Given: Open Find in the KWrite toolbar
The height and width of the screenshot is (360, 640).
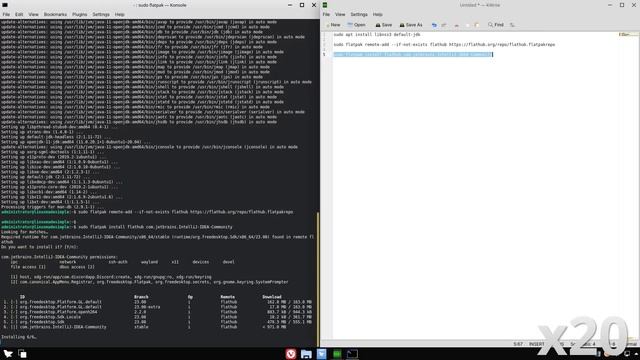Looking at the screenshot, I should click(496, 25).
